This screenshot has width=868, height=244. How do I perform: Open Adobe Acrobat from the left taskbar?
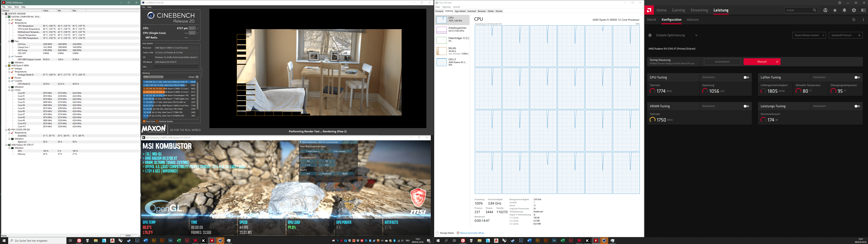[x=112, y=241]
